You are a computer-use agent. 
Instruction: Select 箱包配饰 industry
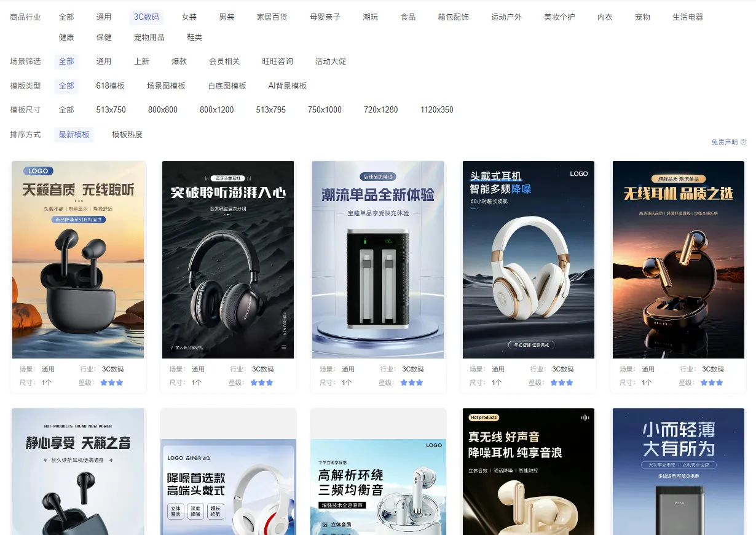tap(454, 17)
